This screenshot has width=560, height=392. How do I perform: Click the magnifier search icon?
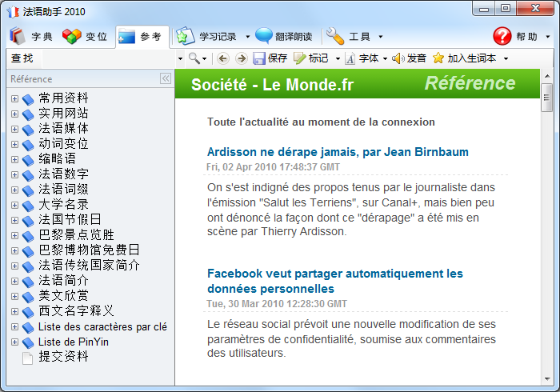pos(194,58)
